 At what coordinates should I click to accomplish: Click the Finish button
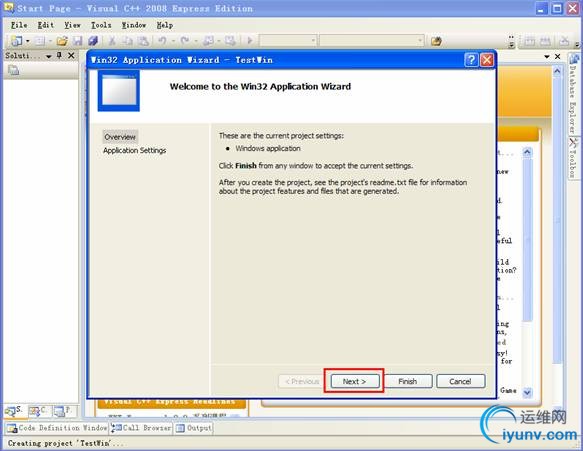[x=408, y=381]
